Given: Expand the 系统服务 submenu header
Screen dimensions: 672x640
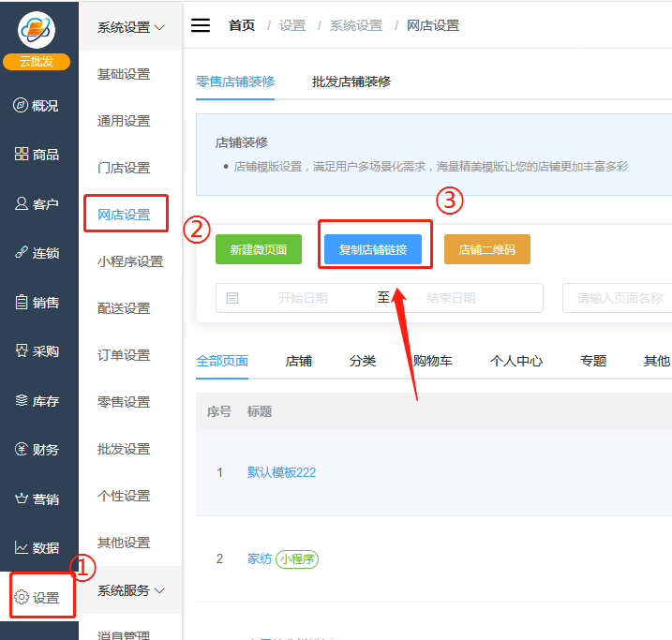Looking at the screenshot, I should [130, 590].
